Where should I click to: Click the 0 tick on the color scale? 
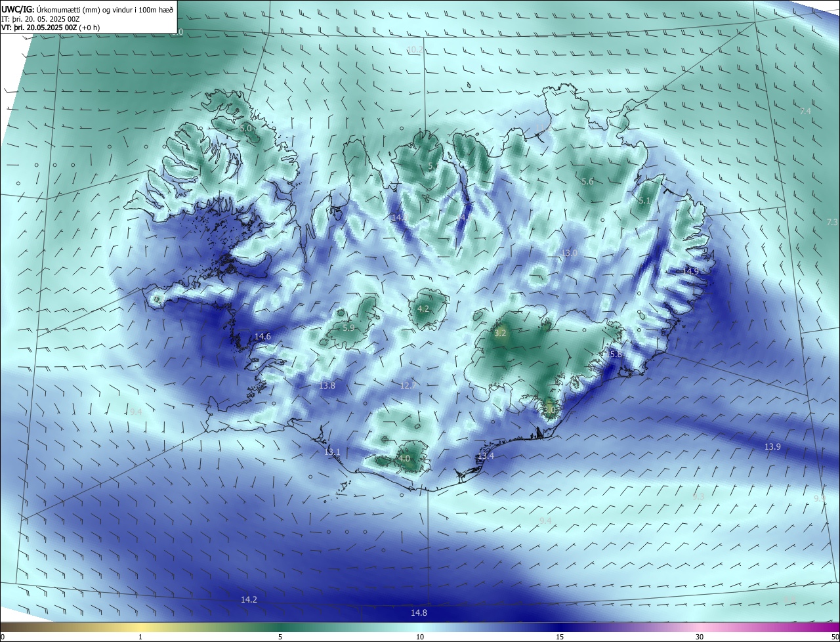coord(3,637)
